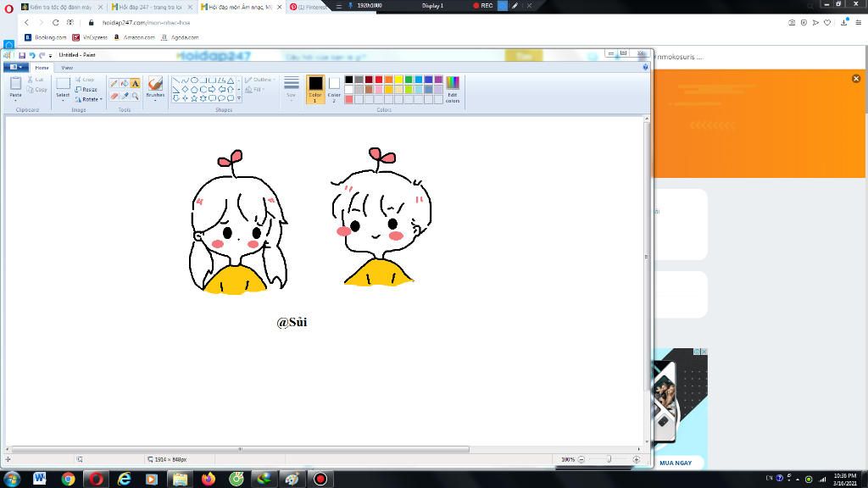Open the Amazon.com bookmark
This screenshot has width=868, height=488.
(134, 37)
